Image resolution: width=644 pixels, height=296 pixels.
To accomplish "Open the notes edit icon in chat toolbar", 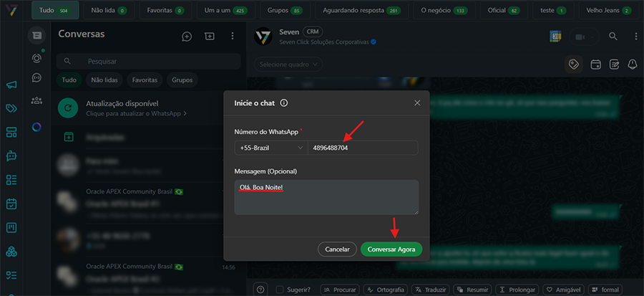I will tap(614, 65).
